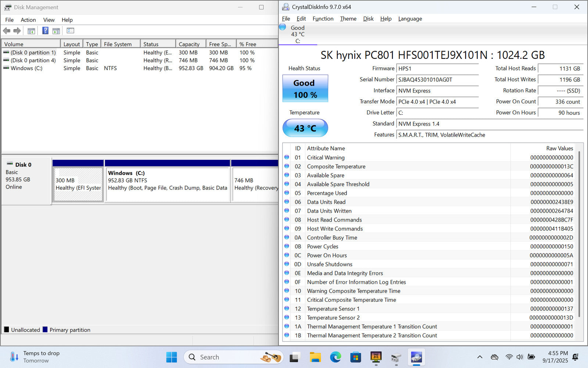The width and height of the screenshot is (588, 368).
Task: Toggle the Show/Hide Action Pane icon
Action: coord(56,31)
